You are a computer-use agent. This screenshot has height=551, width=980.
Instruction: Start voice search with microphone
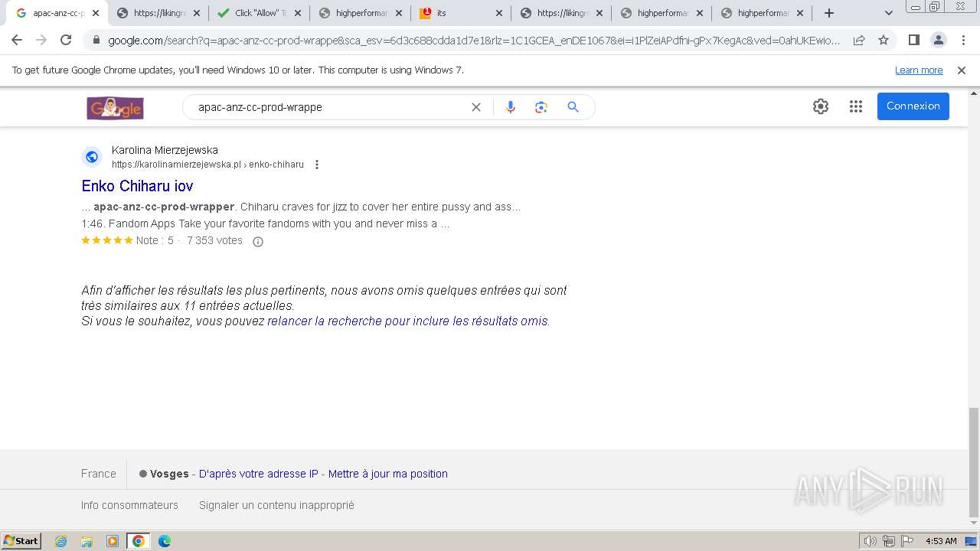pyautogui.click(x=511, y=107)
